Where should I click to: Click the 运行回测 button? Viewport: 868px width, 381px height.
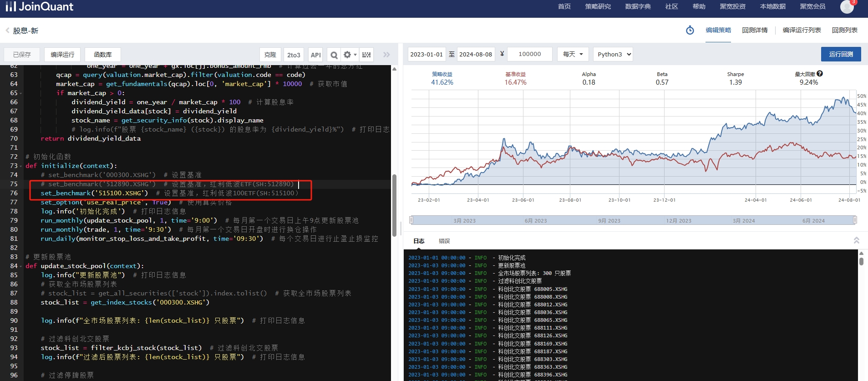pos(841,54)
